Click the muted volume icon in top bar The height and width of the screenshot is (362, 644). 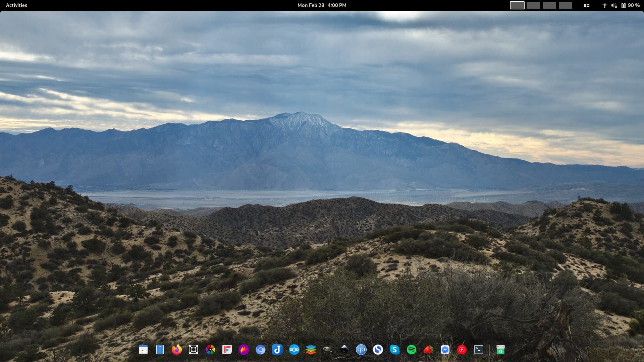(614, 5)
